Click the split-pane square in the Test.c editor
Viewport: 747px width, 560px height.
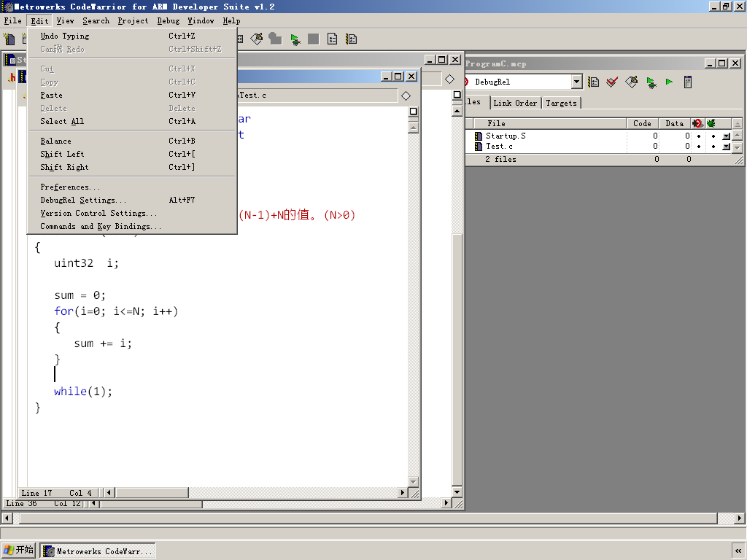414,112
